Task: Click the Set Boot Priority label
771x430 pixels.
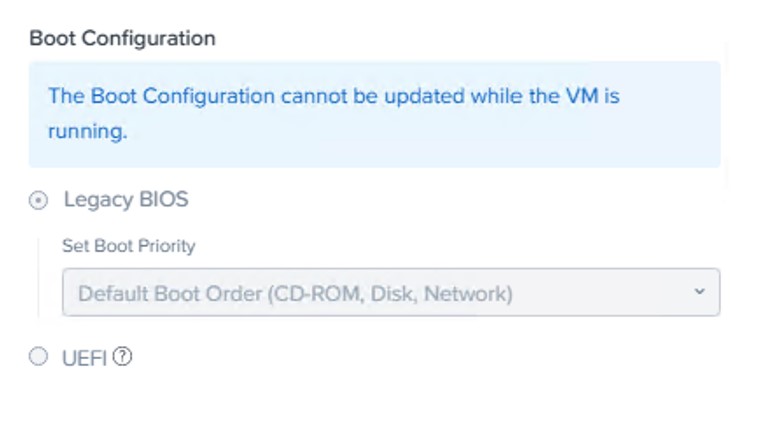Action: tap(129, 246)
